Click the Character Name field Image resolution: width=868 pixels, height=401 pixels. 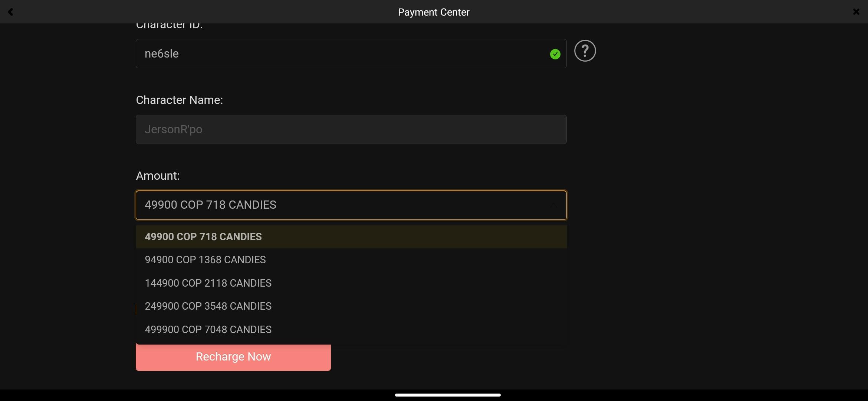click(x=351, y=130)
